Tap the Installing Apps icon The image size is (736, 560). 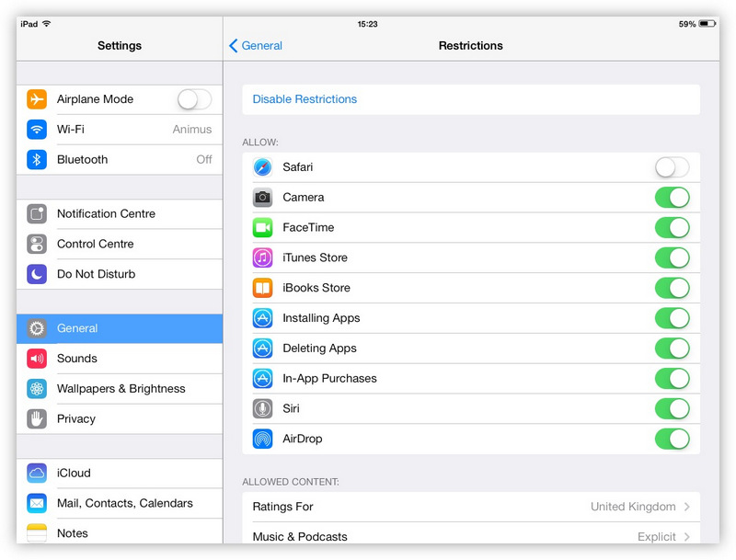click(262, 318)
